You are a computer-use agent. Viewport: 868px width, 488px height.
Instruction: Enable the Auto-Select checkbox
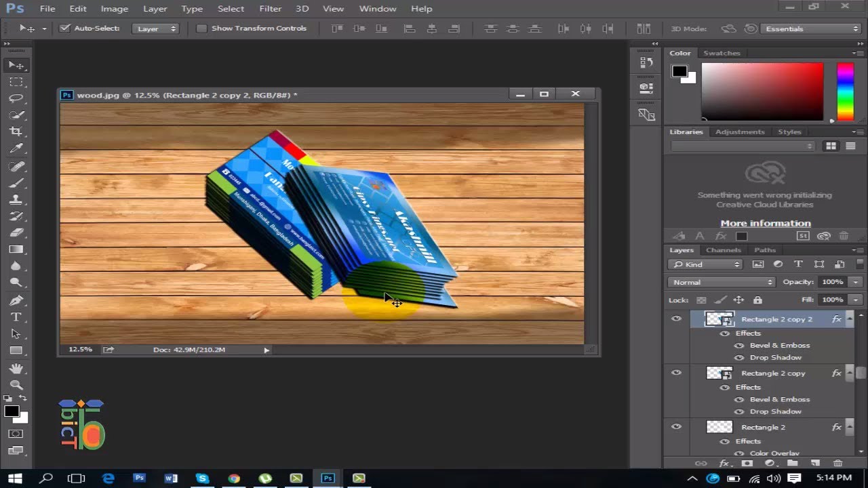click(65, 28)
